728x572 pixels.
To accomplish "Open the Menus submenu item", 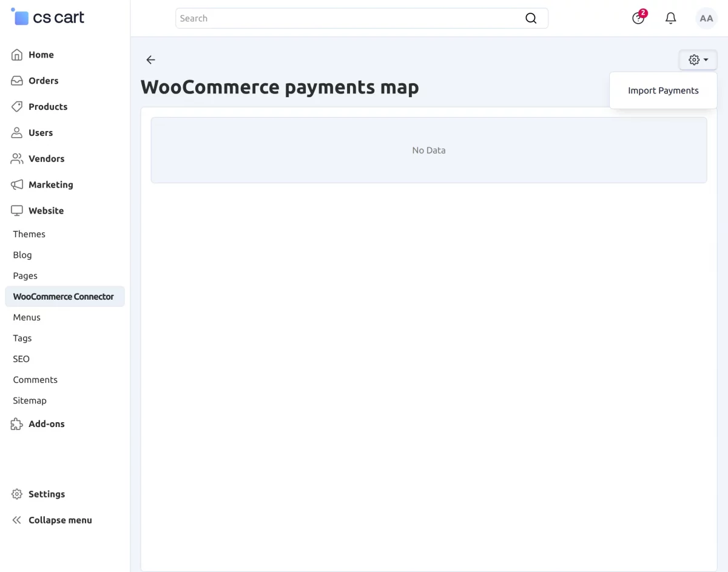I will (x=27, y=317).
